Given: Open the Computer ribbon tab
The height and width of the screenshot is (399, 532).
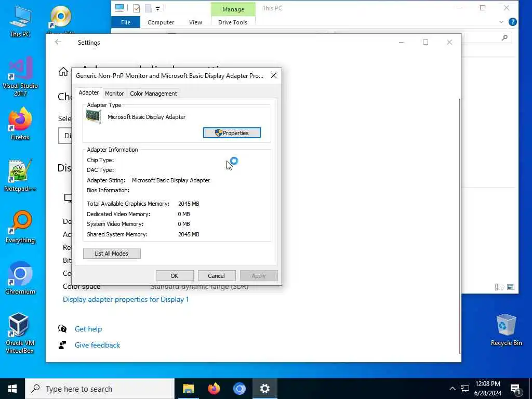Looking at the screenshot, I should pyautogui.click(x=161, y=22).
